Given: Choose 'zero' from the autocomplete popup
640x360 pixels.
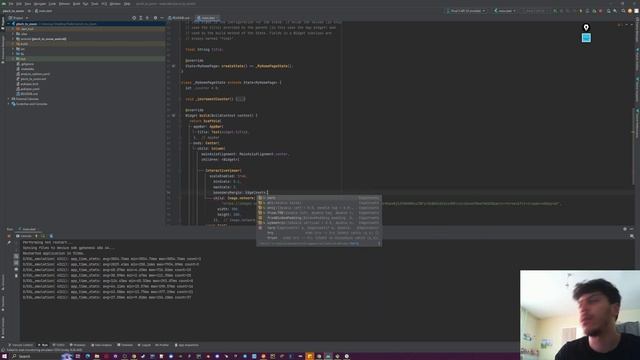Looking at the screenshot, I should coord(319,198).
